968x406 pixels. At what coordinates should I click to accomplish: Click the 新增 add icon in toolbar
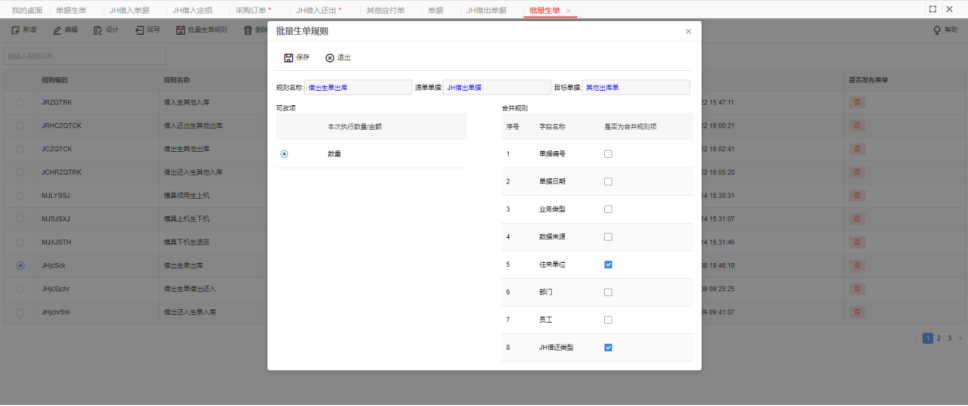coord(15,30)
